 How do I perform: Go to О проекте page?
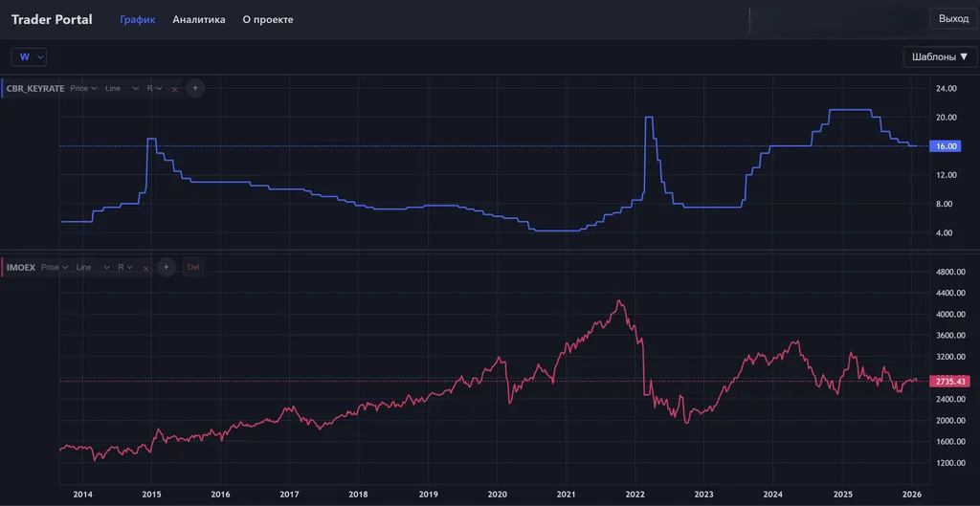[x=268, y=19]
